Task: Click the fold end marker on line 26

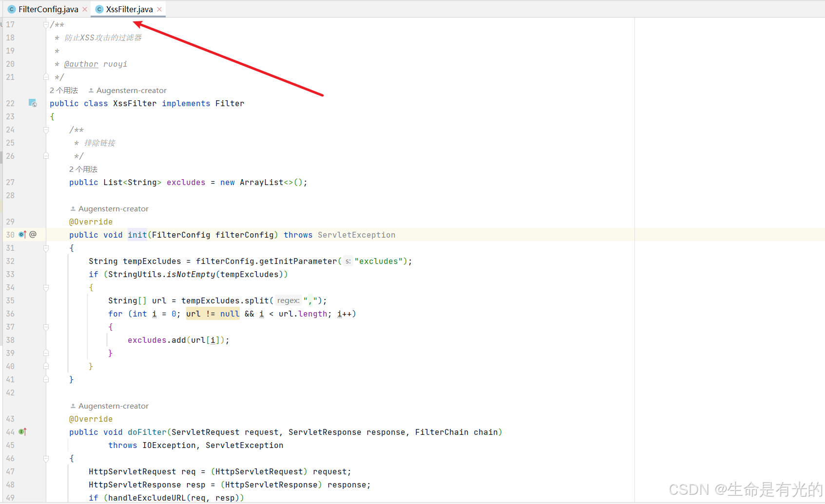Action: point(46,156)
